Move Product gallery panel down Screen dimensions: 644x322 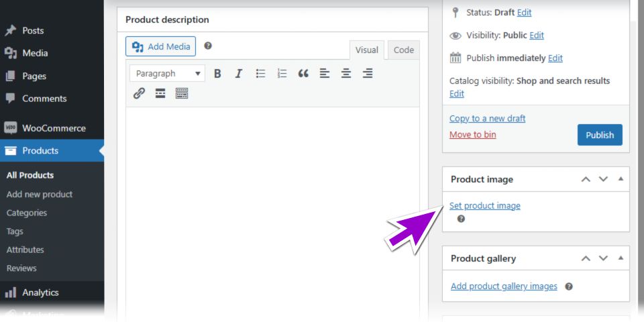pyautogui.click(x=603, y=258)
